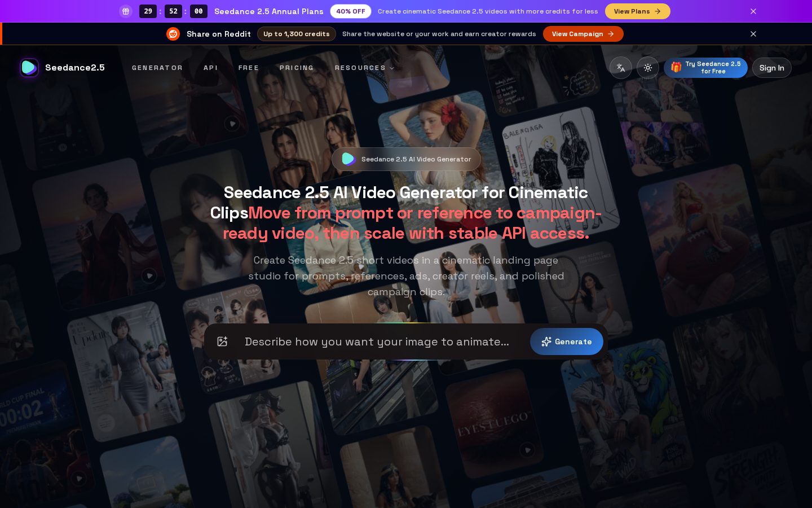Click the View Campaign button
The height and width of the screenshot is (508, 812).
tap(583, 34)
